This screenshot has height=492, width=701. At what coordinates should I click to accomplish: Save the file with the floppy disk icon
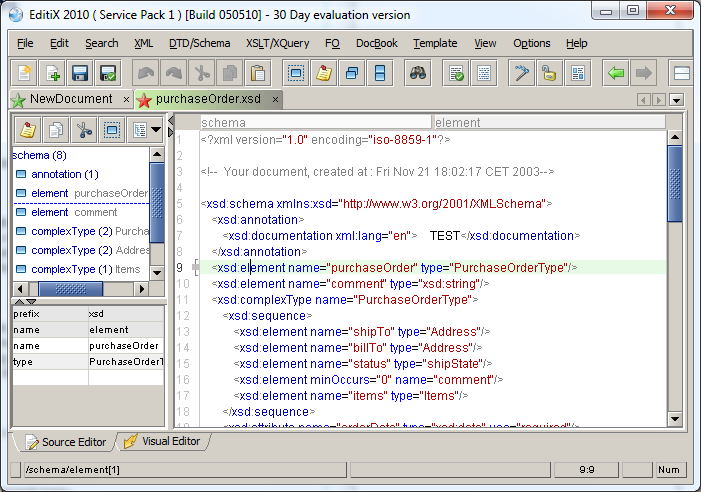point(80,73)
